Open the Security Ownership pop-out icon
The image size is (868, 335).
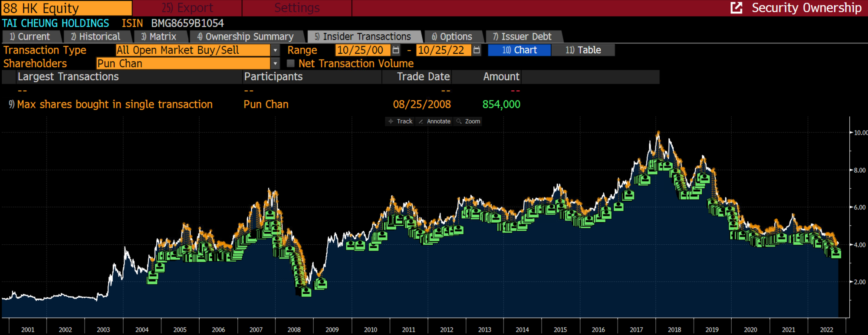click(x=736, y=8)
